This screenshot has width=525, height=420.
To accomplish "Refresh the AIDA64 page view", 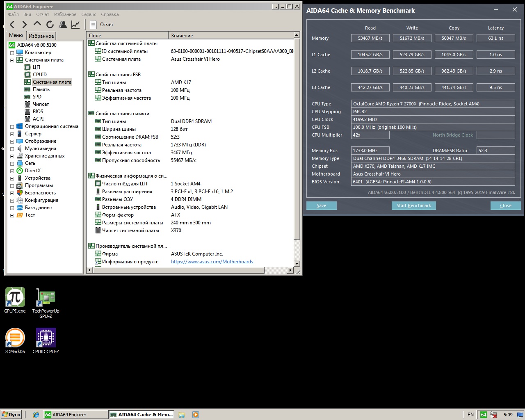I will point(50,25).
